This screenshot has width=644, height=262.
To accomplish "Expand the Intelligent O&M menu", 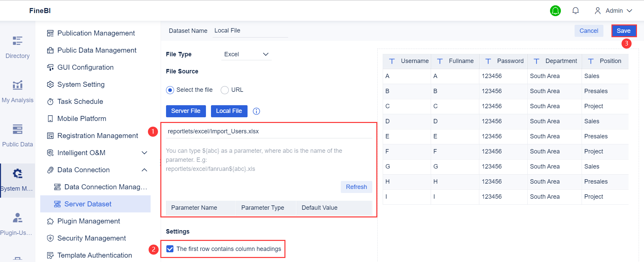I will pos(145,153).
